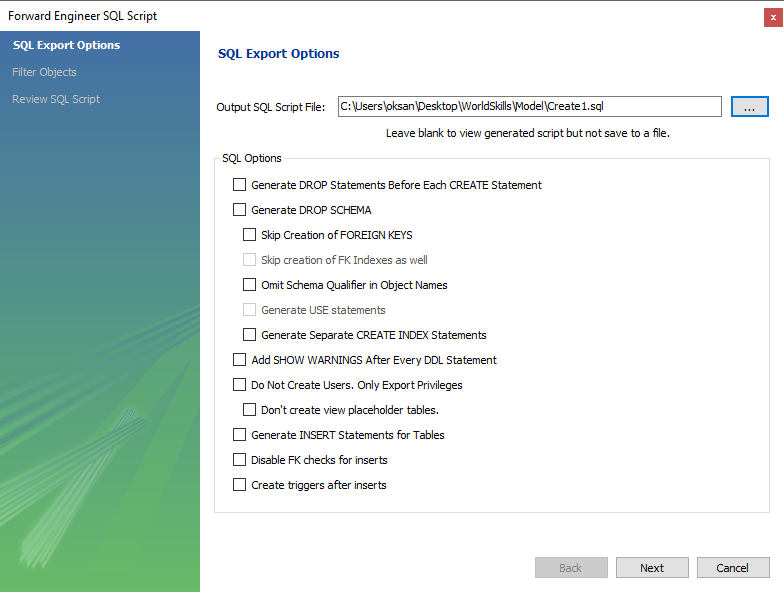
Task: Toggle Disable FK checks for inserts
Action: [x=240, y=460]
